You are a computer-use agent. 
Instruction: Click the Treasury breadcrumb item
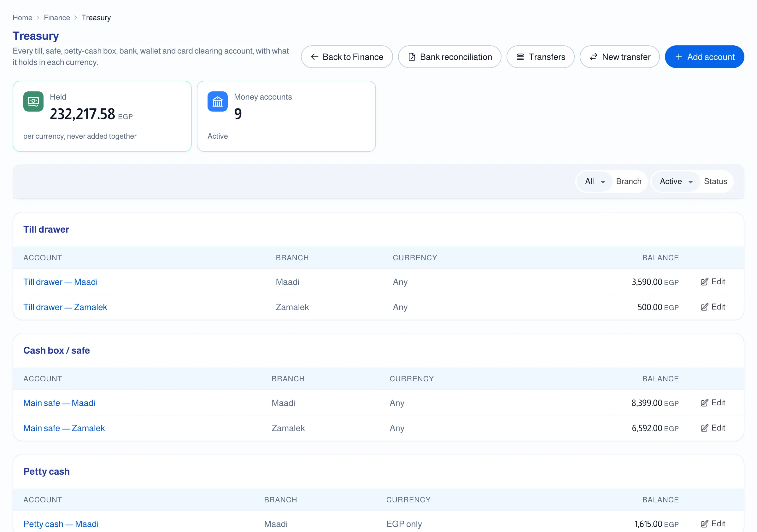[96, 18]
